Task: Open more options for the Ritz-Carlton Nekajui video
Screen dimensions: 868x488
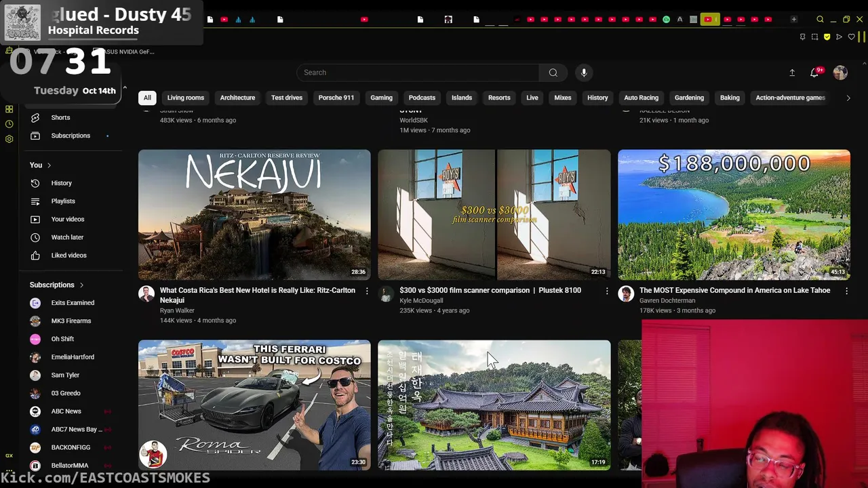Action: pyautogui.click(x=367, y=291)
